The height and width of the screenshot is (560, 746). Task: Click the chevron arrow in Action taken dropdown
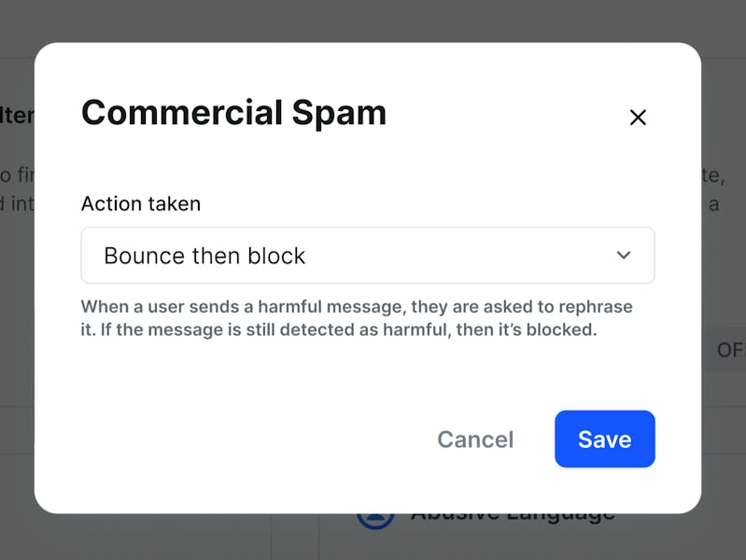(624, 256)
